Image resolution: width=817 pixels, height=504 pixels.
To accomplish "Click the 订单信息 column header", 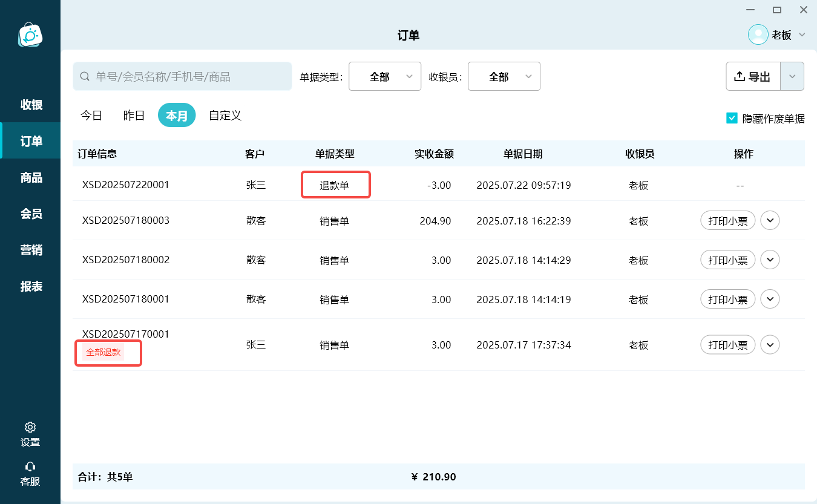I will click(x=97, y=154).
